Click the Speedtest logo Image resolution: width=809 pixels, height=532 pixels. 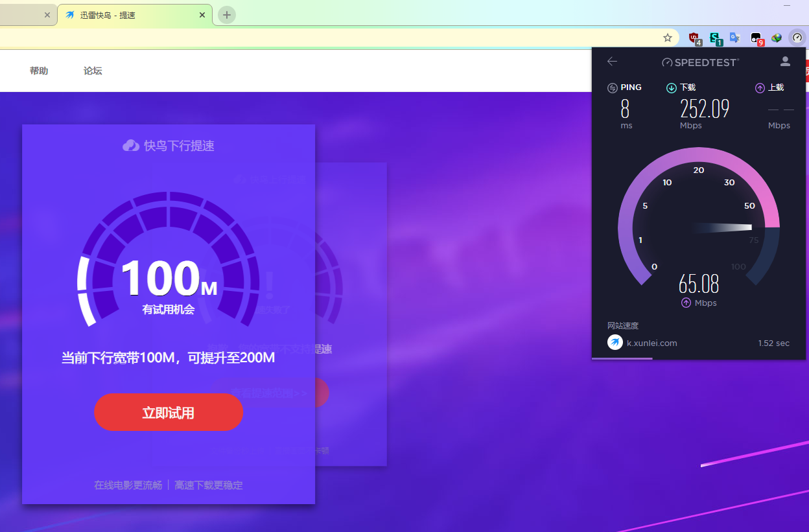coord(700,62)
